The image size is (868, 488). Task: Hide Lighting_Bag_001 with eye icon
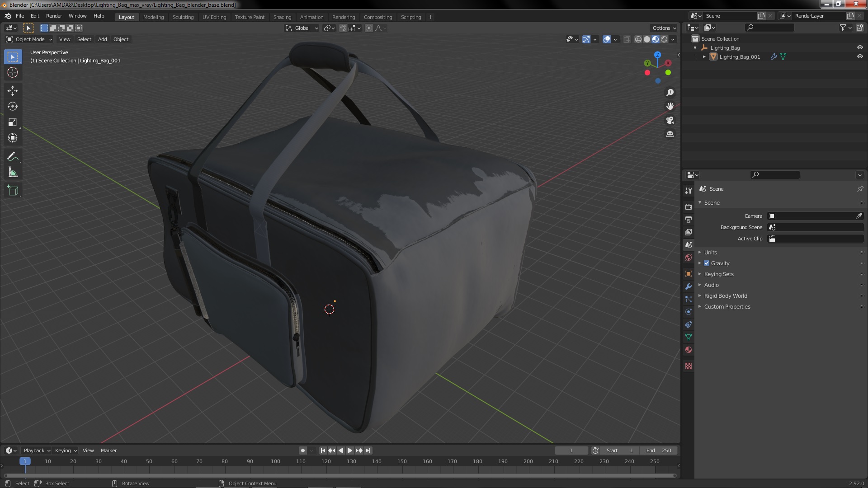[860, 57]
